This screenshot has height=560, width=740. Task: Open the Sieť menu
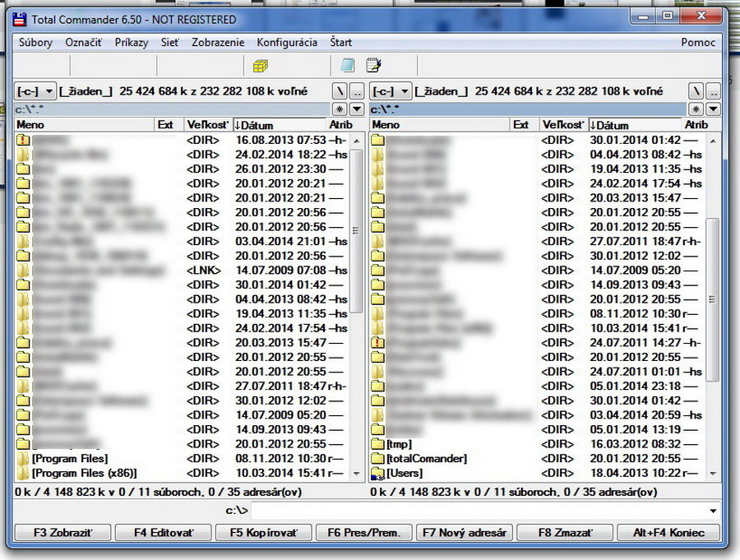click(x=170, y=43)
